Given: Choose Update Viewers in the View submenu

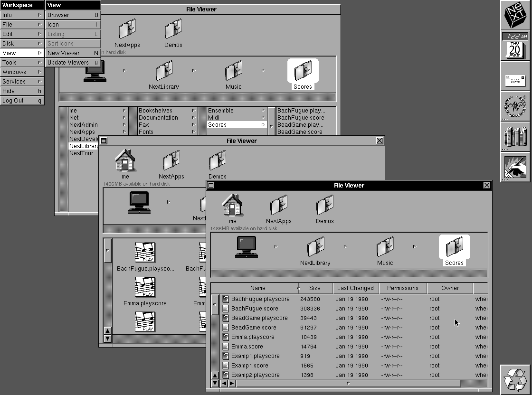Looking at the screenshot, I should click(73, 62).
